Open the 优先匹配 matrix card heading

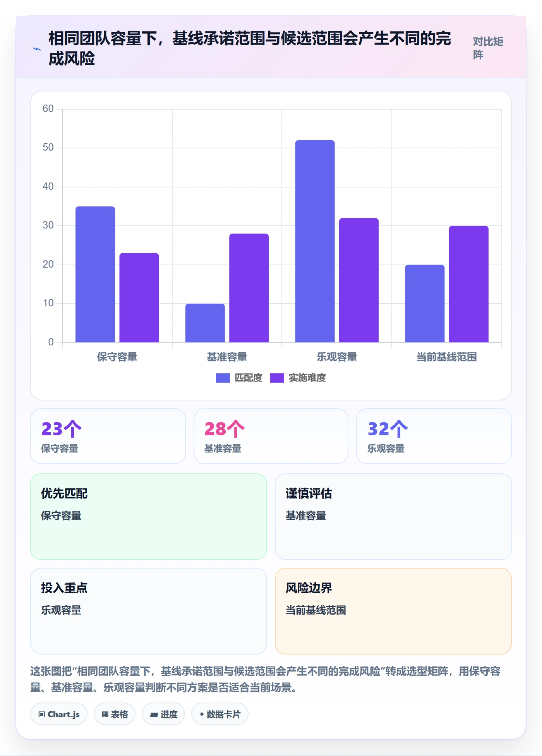(x=64, y=493)
